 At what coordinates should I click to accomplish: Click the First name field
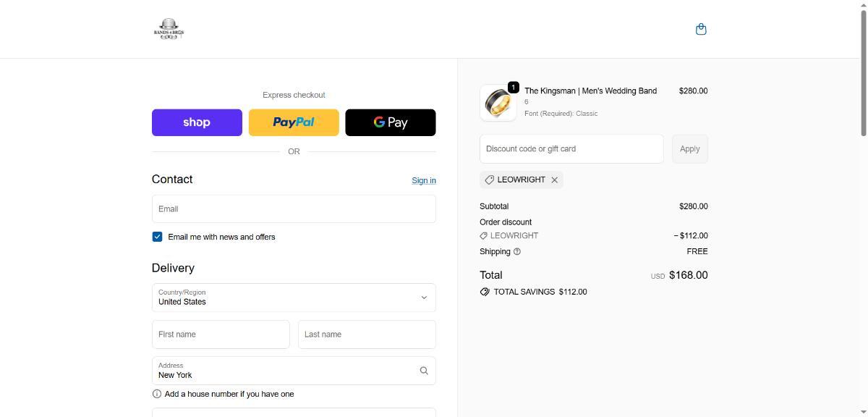point(221,334)
